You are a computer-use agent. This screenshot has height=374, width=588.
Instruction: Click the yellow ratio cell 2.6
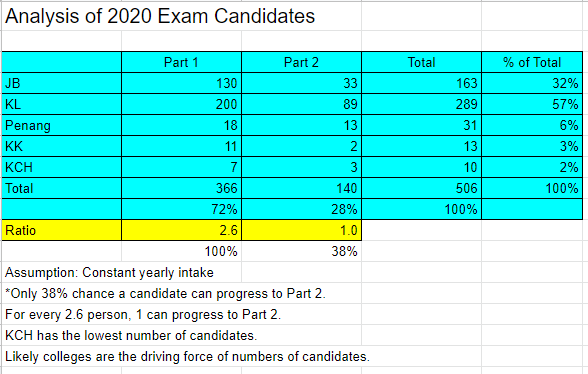[182, 230]
